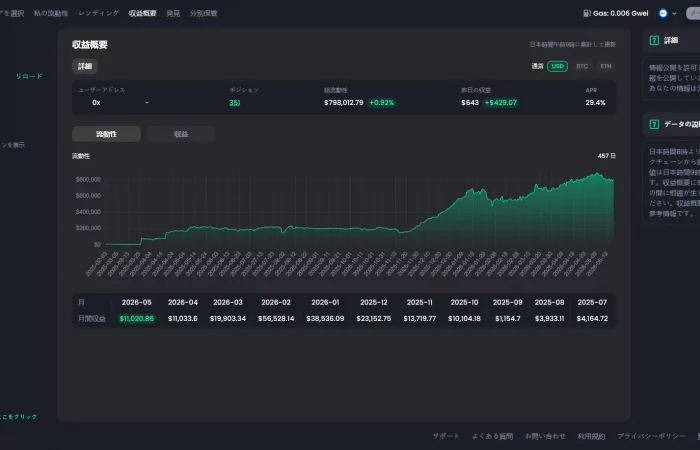Image resolution: width=700 pixels, height=450 pixels.
Task: Click the 2025-10 month header
Action: [464, 302]
